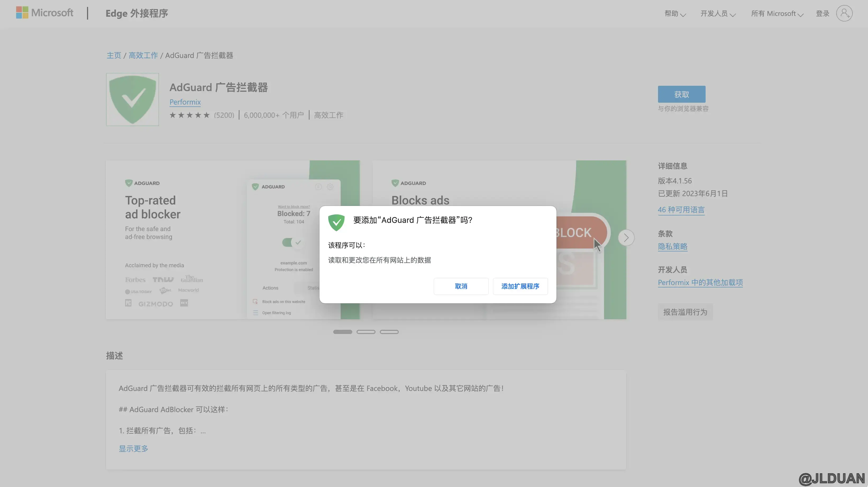Open the Edge 外接程序 home title
The height and width of the screenshot is (487, 868).
pos(136,13)
